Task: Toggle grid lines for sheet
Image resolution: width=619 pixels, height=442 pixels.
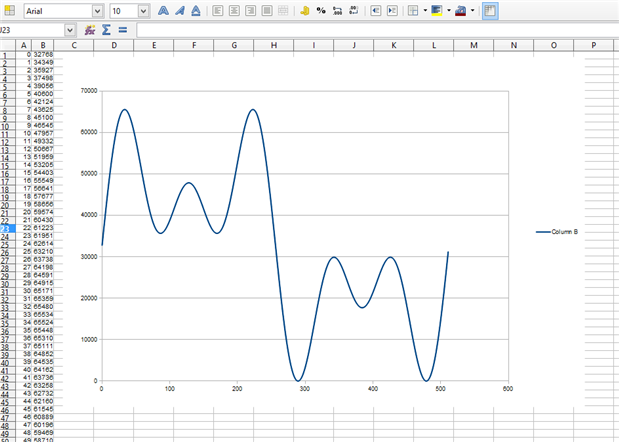Action: pos(490,11)
